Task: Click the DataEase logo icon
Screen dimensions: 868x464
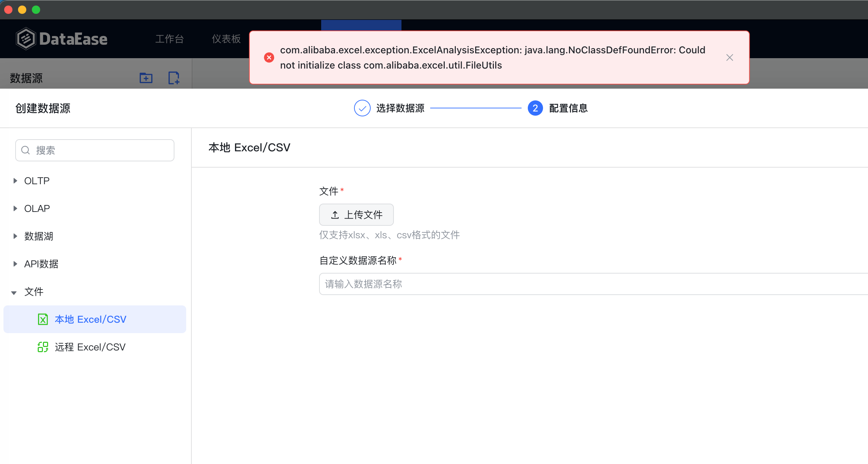Action: [x=26, y=38]
